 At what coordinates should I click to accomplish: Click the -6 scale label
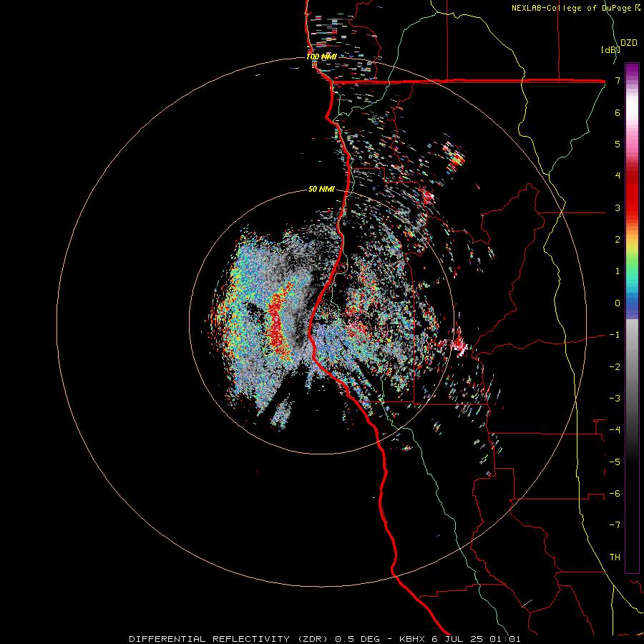click(x=615, y=494)
